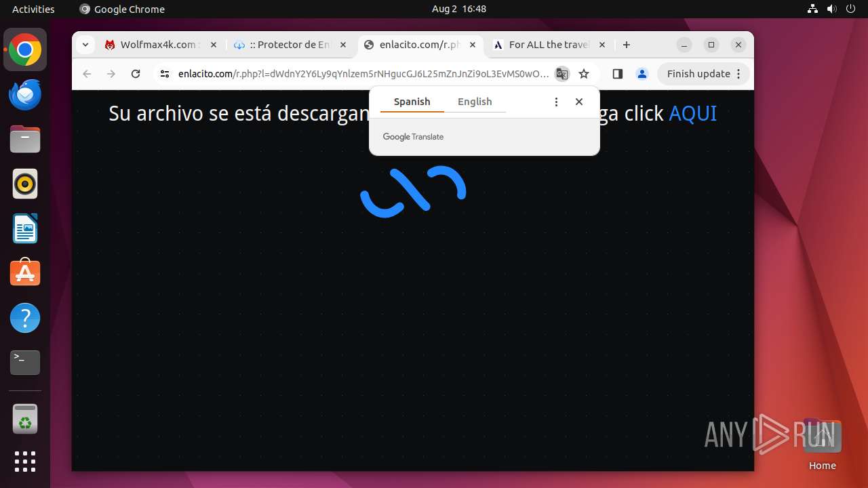Open the power icon in system menu

pos(851,9)
